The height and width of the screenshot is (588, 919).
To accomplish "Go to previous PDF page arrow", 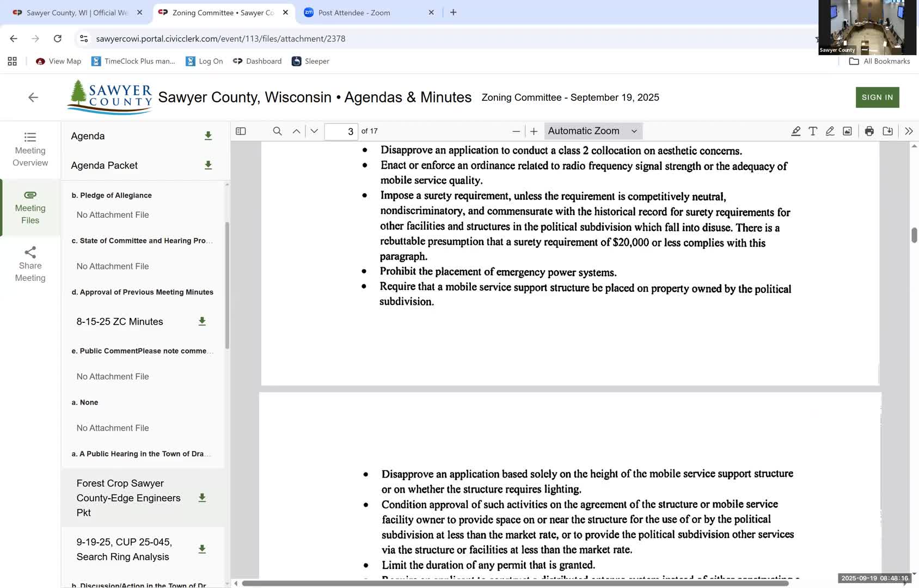I will (x=296, y=131).
